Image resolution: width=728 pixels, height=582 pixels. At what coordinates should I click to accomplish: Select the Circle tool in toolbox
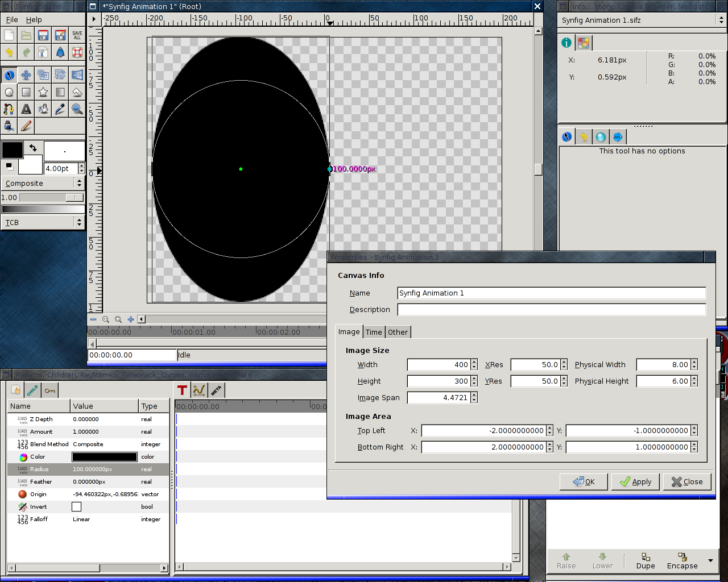(9, 92)
